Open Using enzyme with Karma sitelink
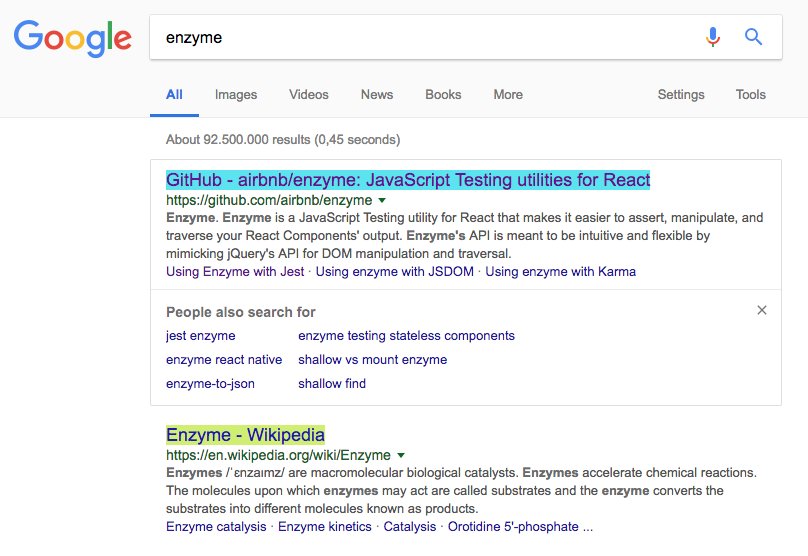Viewport: 808px width, 556px height. (561, 272)
